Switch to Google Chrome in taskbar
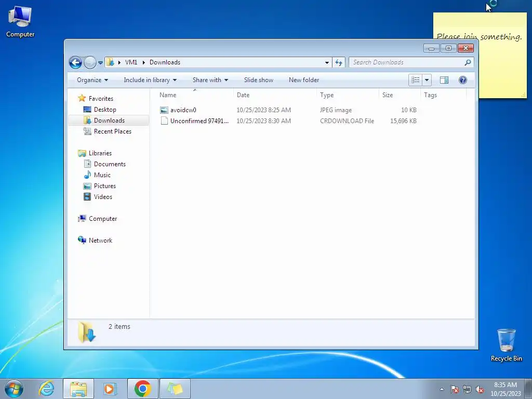The width and height of the screenshot is (532, 399). [x=142, y=389]
